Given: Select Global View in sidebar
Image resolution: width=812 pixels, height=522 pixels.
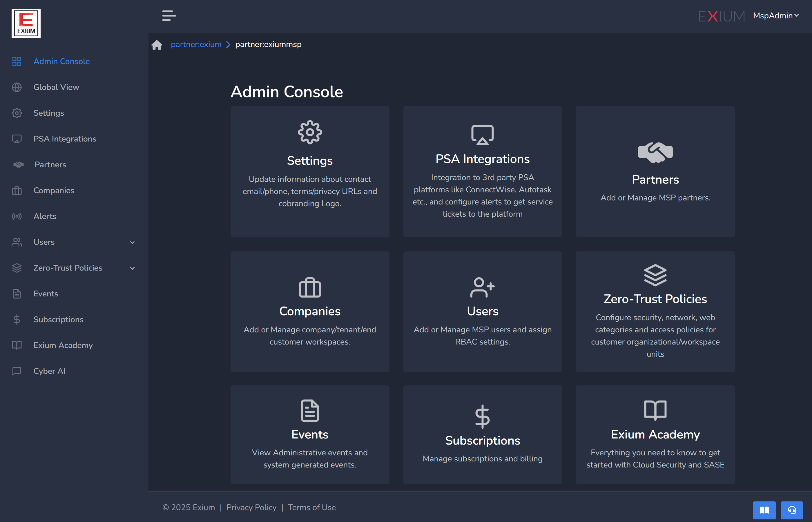Looking at the screenshot, I should (56, 87).
